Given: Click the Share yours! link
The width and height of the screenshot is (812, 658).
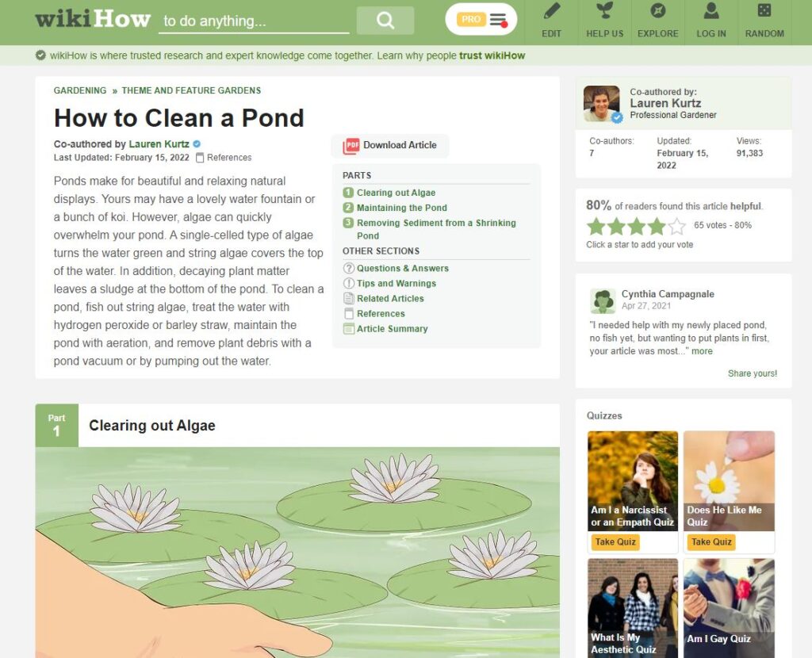Looking at the screenshot, I should [752, 373].
